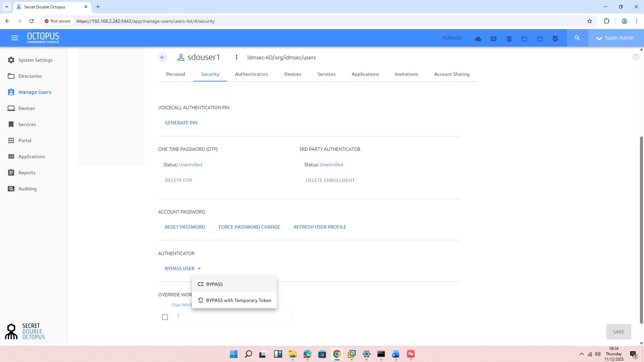Select BYPASS from the dropdown menu
The image size is (644, 362).
pyautogui.click(x=214, y=284)
